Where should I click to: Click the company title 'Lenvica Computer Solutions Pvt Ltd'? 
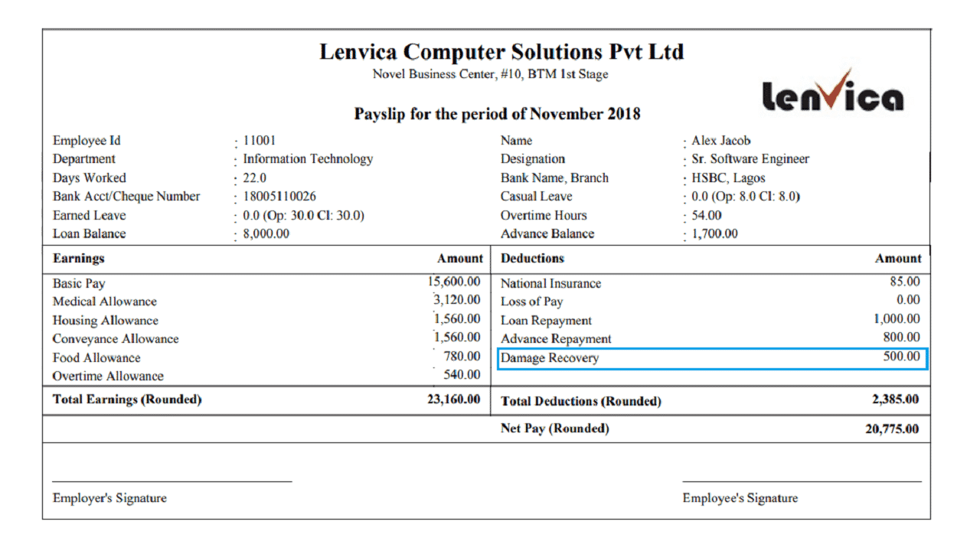[x=501, y=53]
